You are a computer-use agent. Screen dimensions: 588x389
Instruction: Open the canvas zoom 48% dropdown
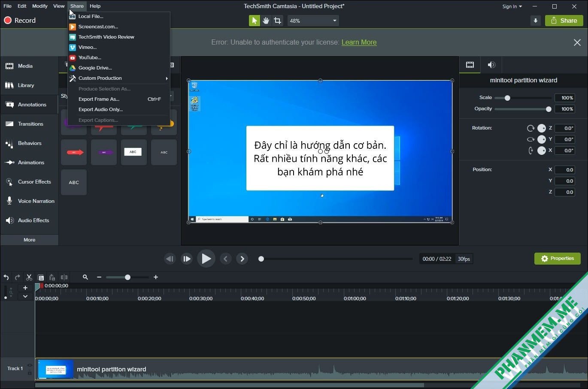(313, 21)
